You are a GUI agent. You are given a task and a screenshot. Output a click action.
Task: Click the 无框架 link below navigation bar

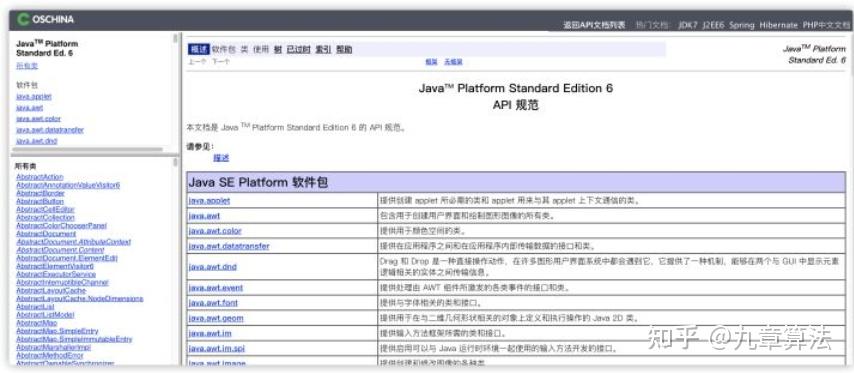pos(453,62)
